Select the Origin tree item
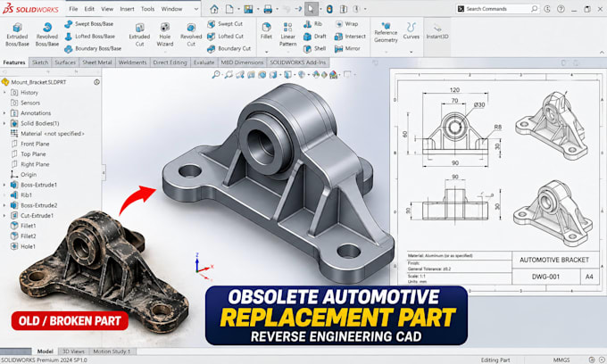Screen dimensions: 607x364 pyautogui.click(x=29, y=175)
